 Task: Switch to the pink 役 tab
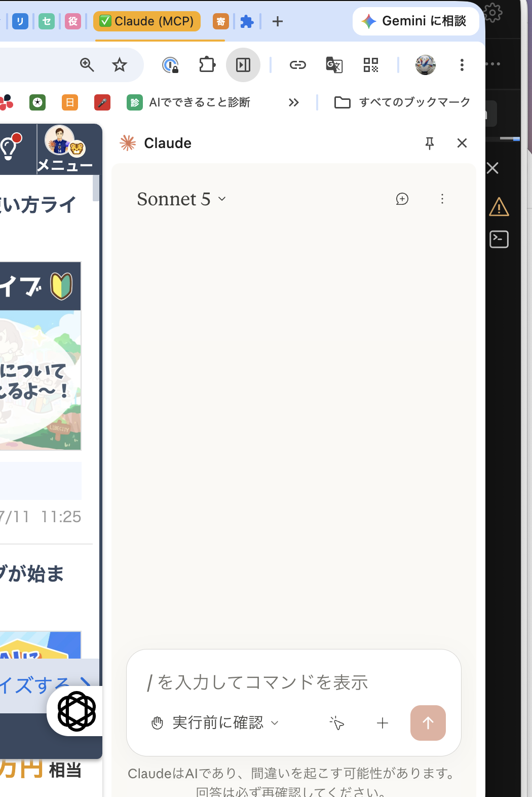point(73,21)
